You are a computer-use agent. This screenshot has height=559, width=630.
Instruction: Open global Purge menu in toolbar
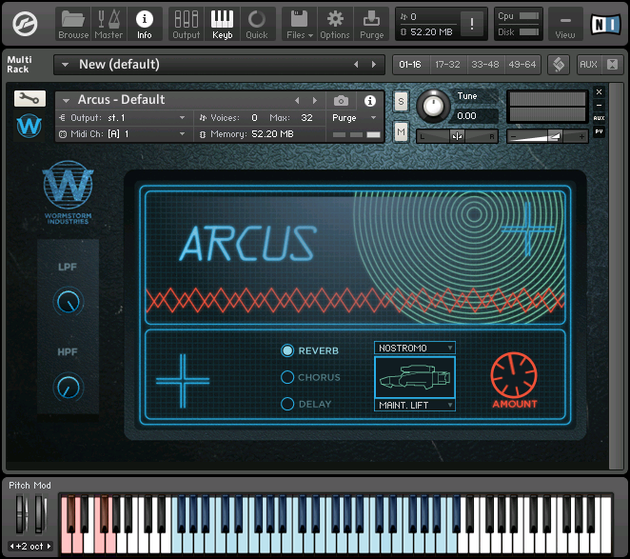coord(372,24)
